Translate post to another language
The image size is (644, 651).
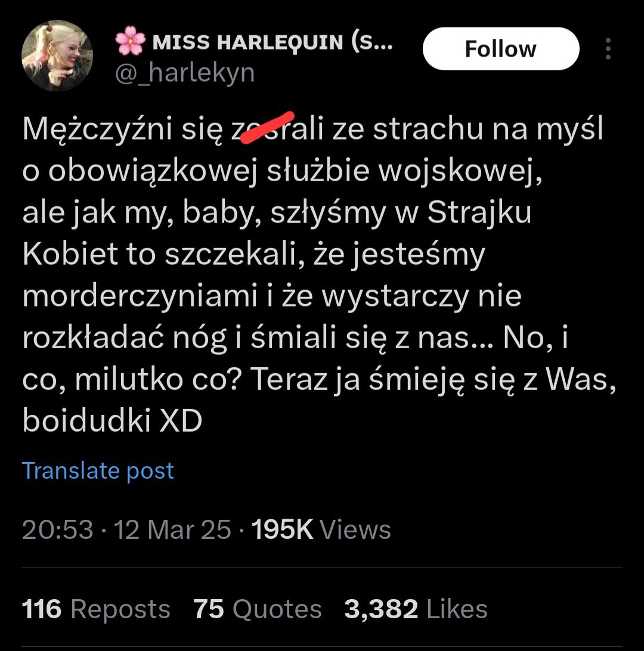coord(98,470)
